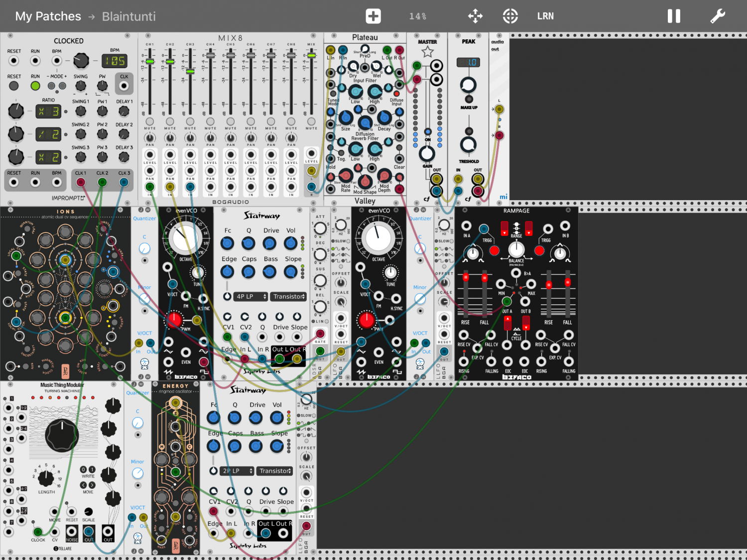Mute channel CH4 on MIX8
Screen dimensions: 747x560
tap(210, 121)
